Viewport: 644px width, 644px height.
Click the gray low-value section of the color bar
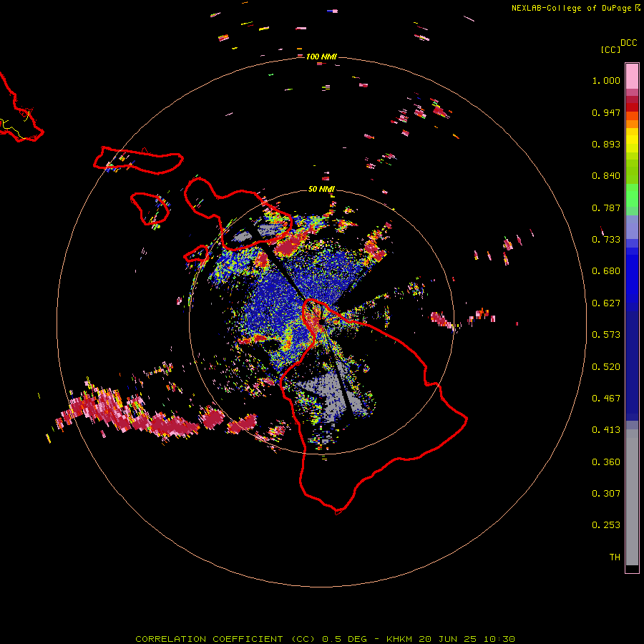(x=632, y=497)
